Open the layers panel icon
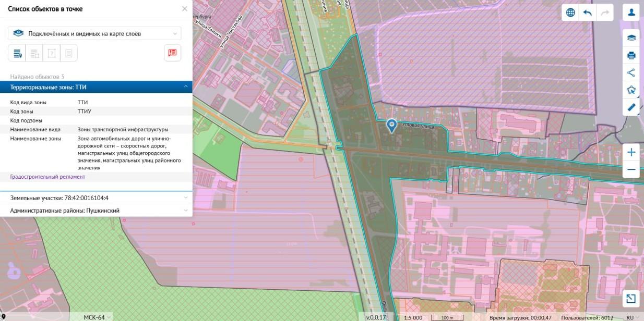This screenshot has width=644, height=321. [x=631, y=38]
